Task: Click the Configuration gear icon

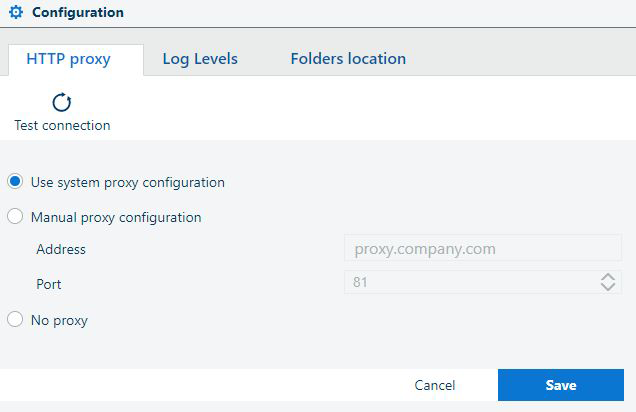Action: 15,13
